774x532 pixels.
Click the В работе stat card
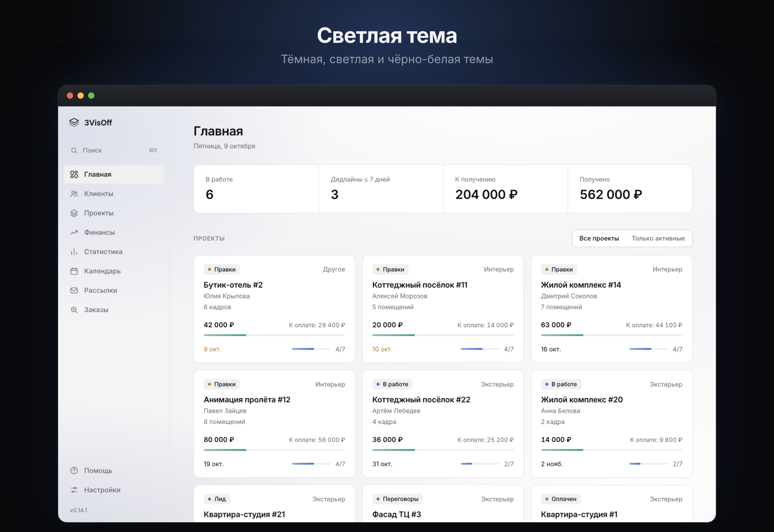pyautogui.click(x=256, y=189)
